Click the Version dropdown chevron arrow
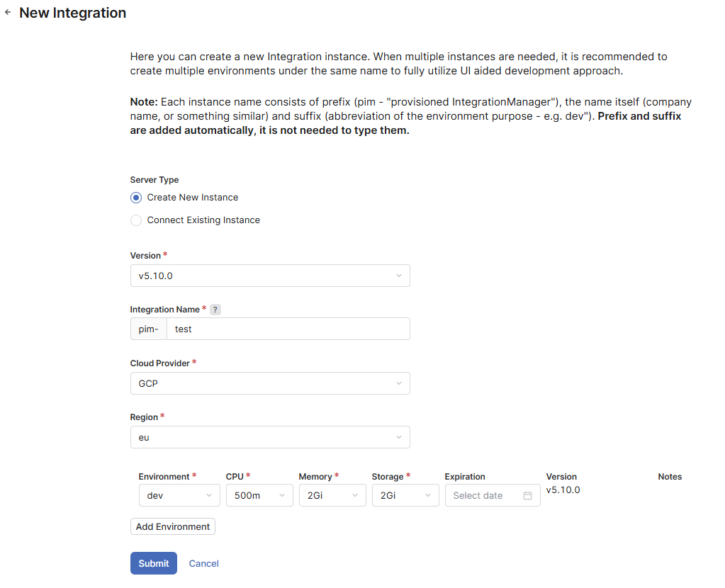 399,276
